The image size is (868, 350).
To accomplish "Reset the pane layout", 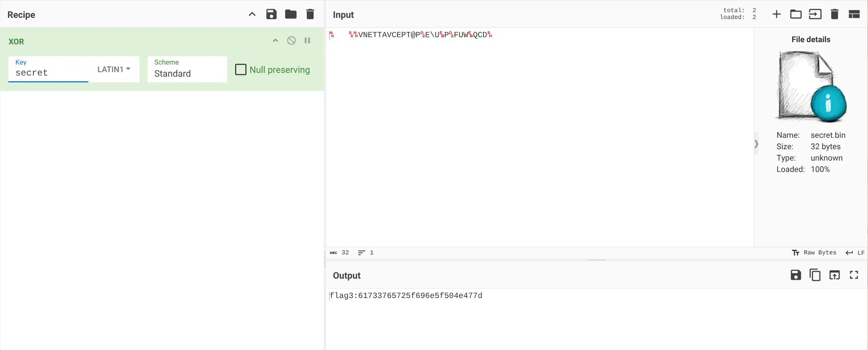I will 854,14.
